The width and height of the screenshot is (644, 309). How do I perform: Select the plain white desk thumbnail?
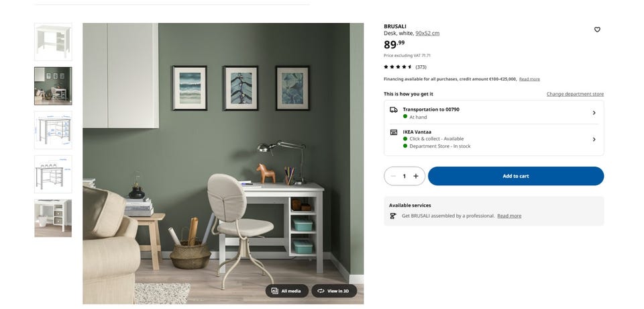coord(53,42)
